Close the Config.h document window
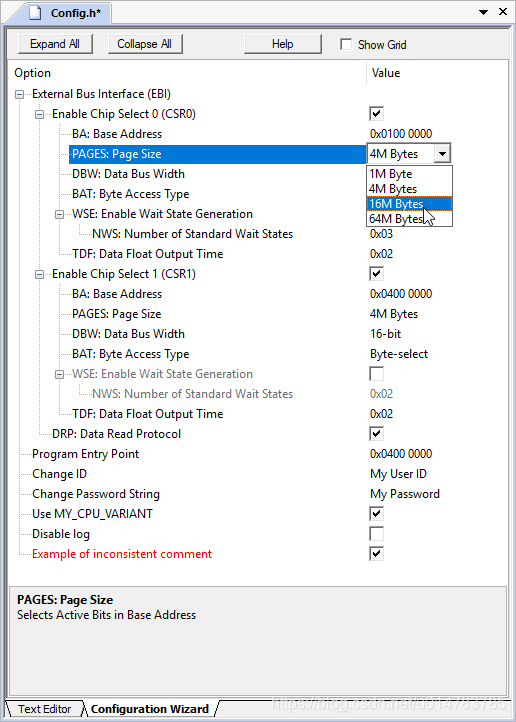 pyautogui.click(x=503, y=12)
